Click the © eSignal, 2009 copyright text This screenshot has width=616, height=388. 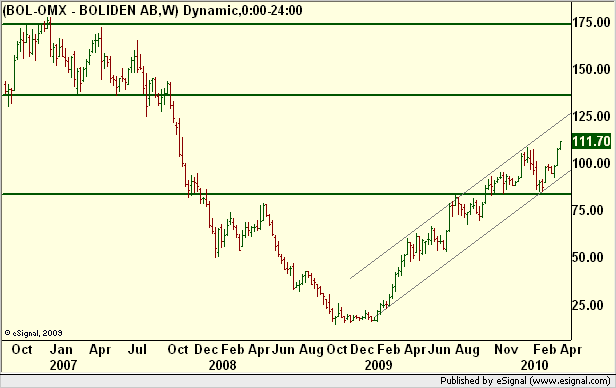(x=33, y=333)
